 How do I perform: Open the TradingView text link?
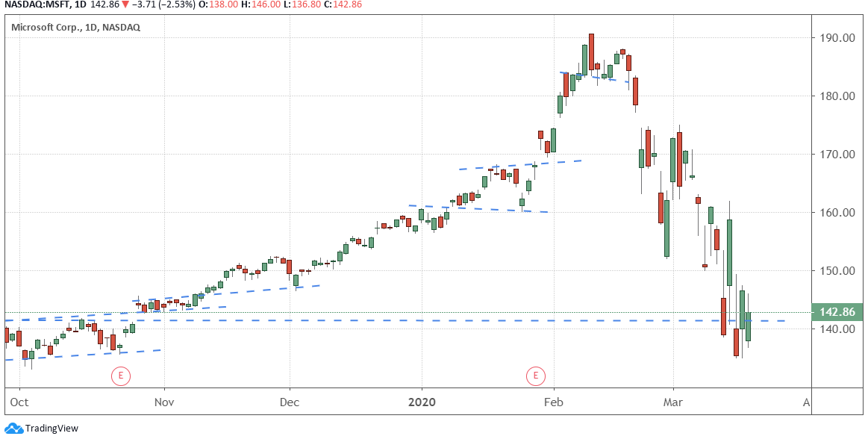pos(51,429)
